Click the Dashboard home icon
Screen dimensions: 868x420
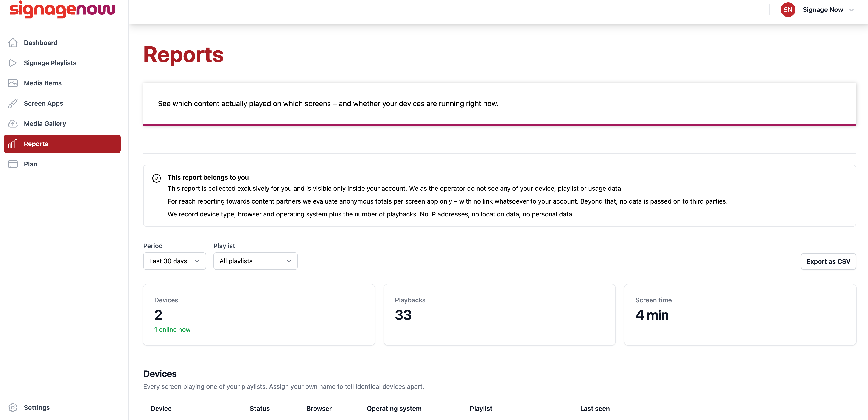[13, 43]
